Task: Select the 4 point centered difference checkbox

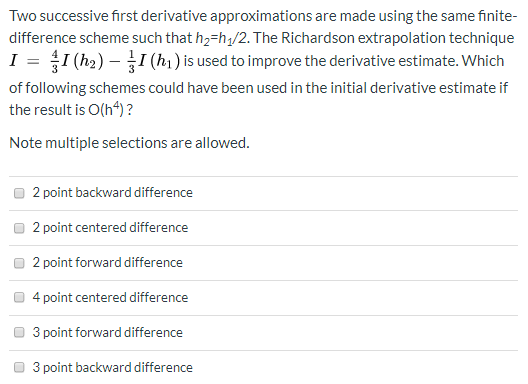Action: point(19,298)
